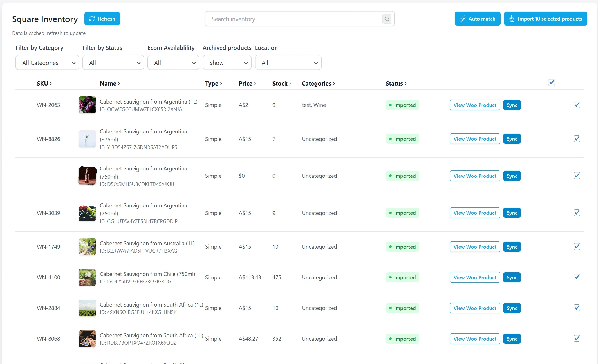Click the Refresh button's circular arrows icon
This screenshot has height=364, width=598.
(x=92, y=19)
